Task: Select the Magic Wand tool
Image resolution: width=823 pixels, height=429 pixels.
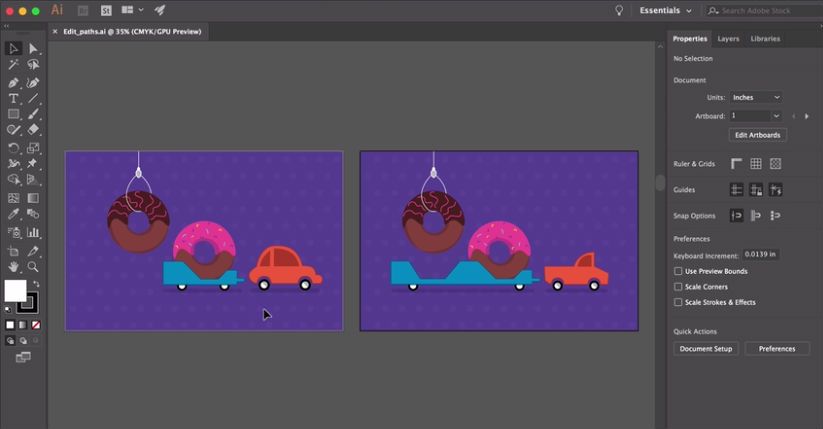Action: pyautogui.click(x=14, y=65)
